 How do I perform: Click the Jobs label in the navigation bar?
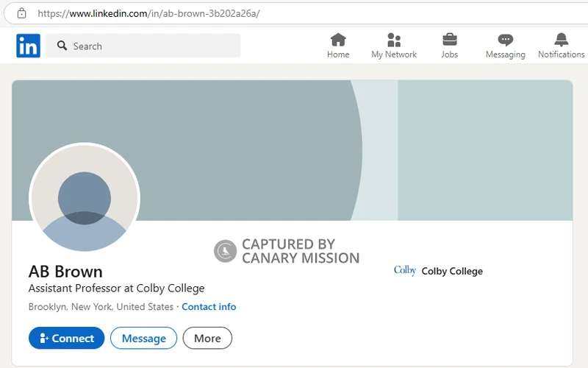449,54
